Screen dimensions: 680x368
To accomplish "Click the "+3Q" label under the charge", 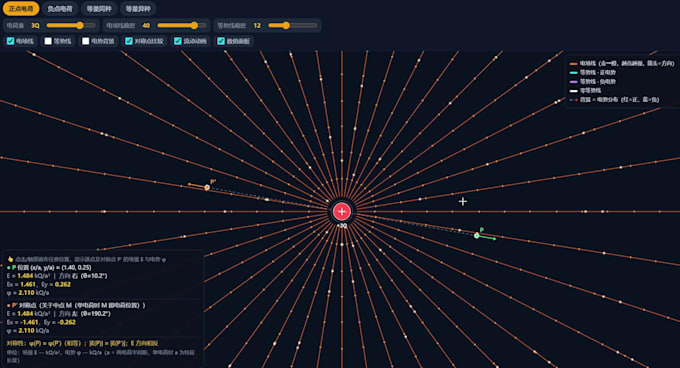I will (342, 226).
